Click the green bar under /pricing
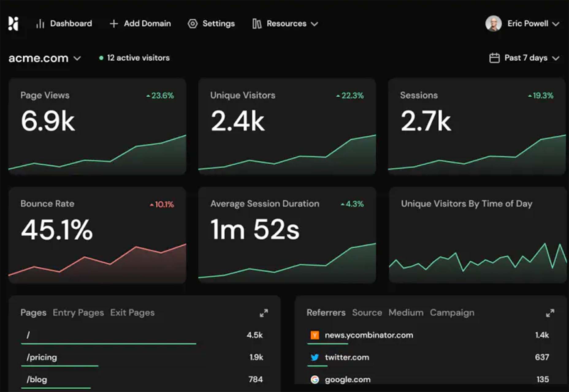 point(59,366)
